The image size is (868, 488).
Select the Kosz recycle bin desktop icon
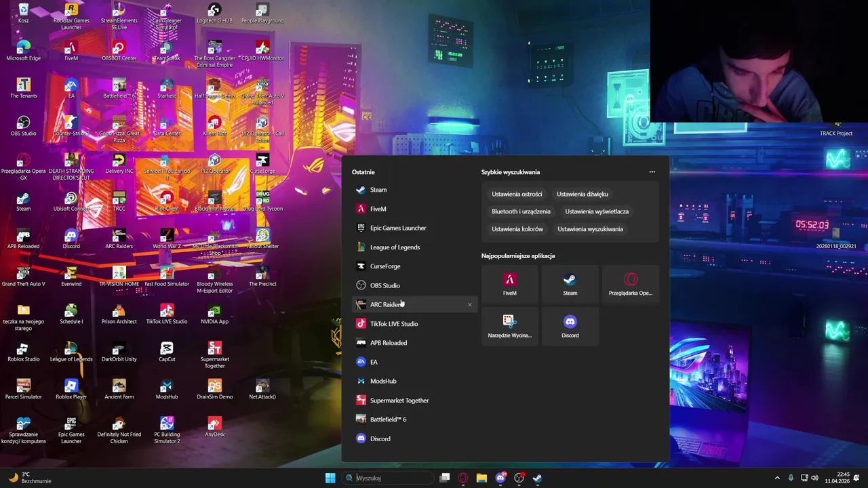coord(24,14)
